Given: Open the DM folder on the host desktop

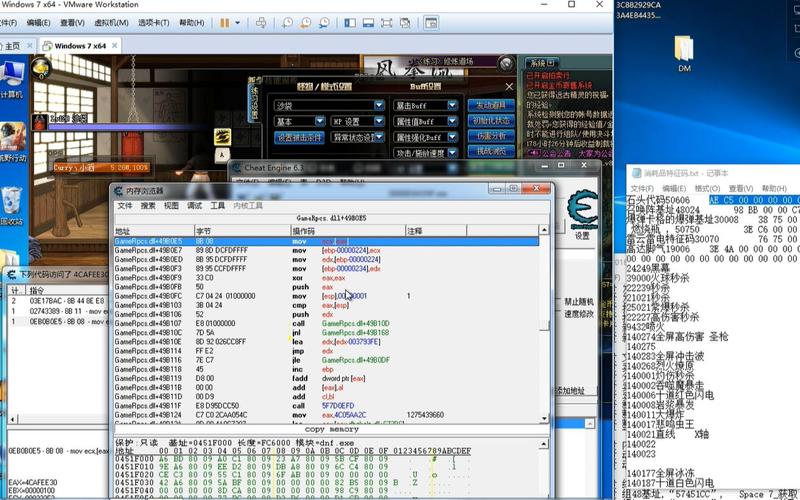Looking at the screenshot, I should tap(684, 54).
